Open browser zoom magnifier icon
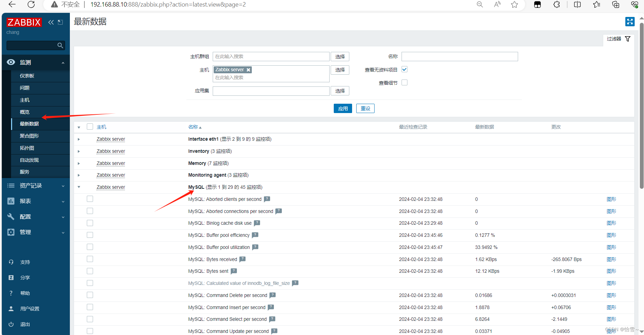The image size is (644, 335). tap(480, 4)
